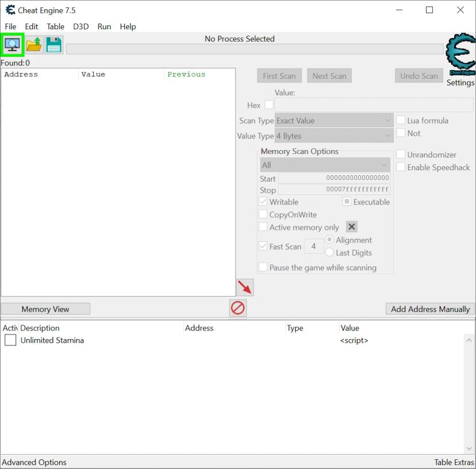The width and height of the screenshot is (476, 469).
Task: Turn on Enable Speedhack
Action: click(x=401, y=167)
